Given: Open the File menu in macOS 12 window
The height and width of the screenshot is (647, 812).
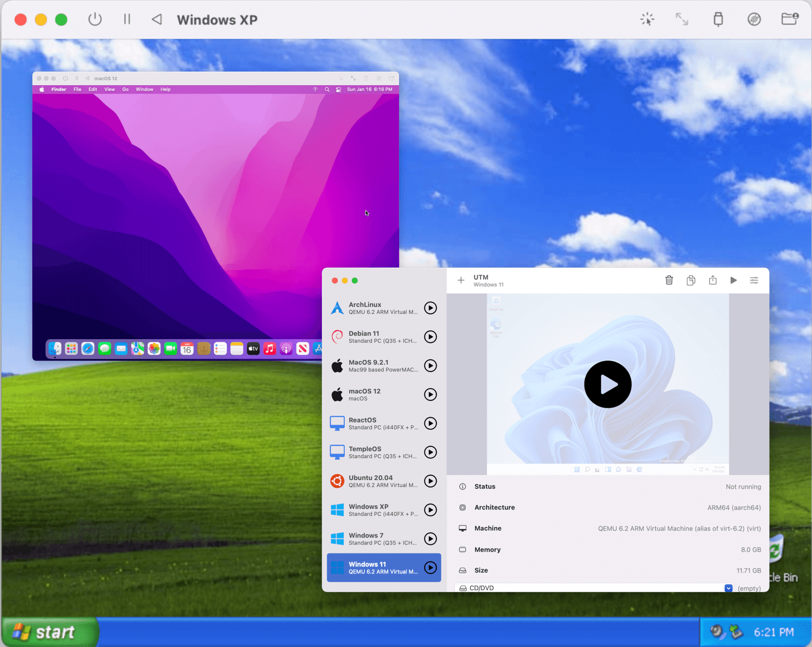Looking at the screenshot, I should (77, 90).
